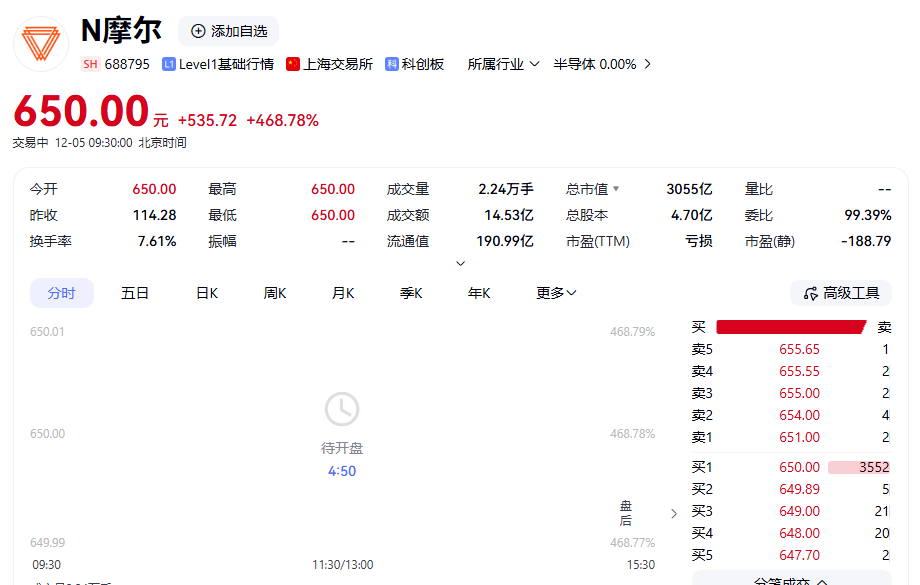Click the Level1基础行情 badge icon
The height and width of the screenshot is (585, 920).
pyautogui.click(x=169, y=64)
